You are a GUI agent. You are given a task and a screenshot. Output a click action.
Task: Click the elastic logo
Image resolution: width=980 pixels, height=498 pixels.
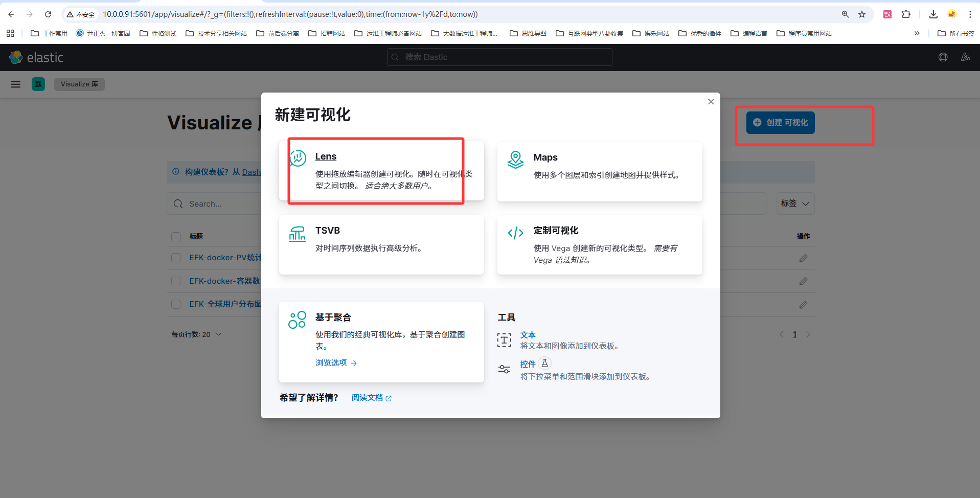click(36, 57)
